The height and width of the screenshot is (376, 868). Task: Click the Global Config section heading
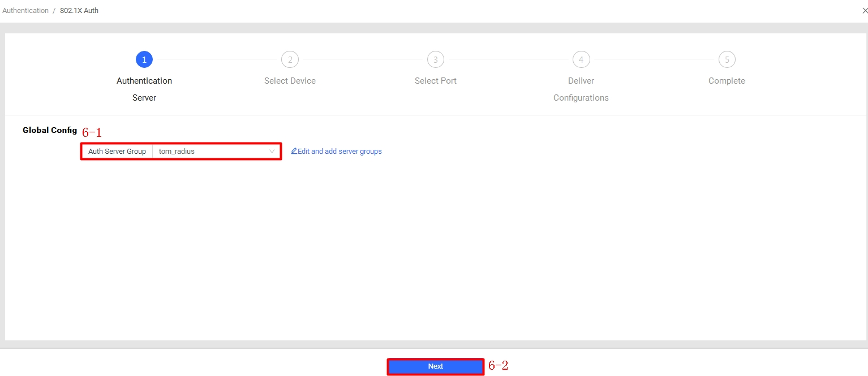pos(50,130)
